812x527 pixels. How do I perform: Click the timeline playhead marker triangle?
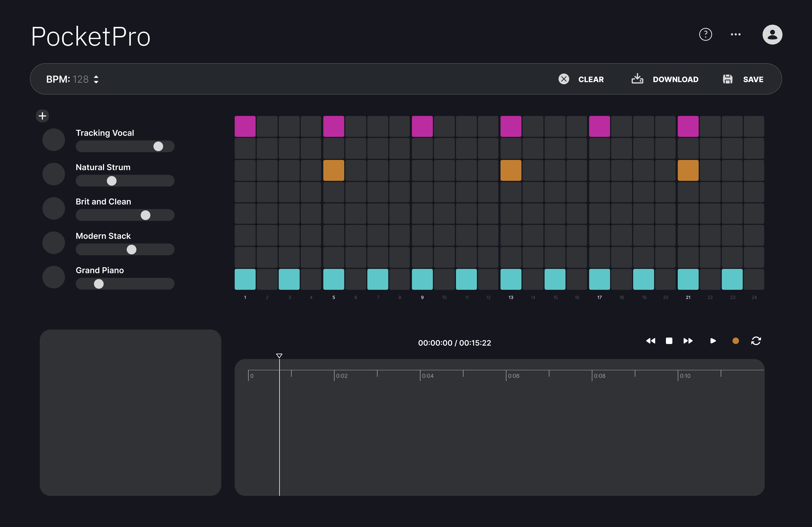[x=279, y=356]
